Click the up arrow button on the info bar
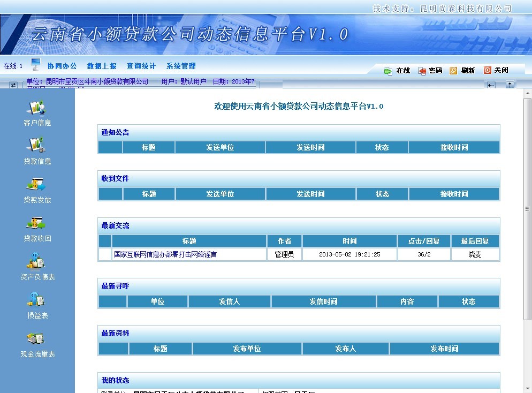The height and width of the screenshot is (393, 532). coord(510,85)
